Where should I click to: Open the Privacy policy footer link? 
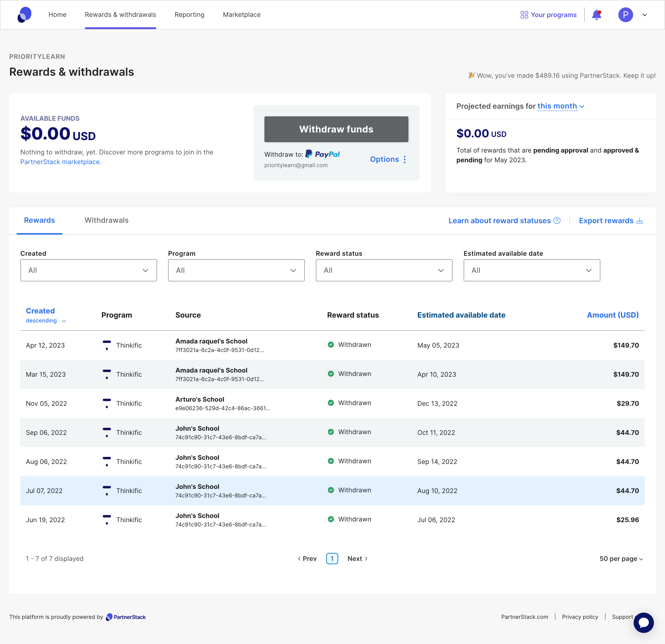(x=580, y=617)
